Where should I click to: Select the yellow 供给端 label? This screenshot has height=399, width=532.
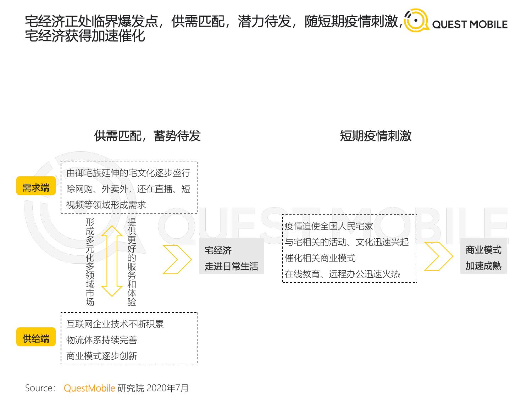(x=36, y=337)
